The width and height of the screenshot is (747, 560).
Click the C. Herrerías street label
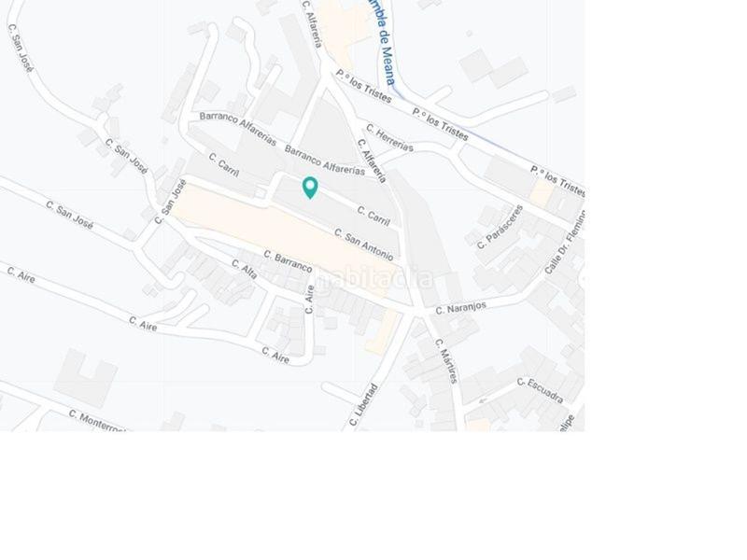389,137
